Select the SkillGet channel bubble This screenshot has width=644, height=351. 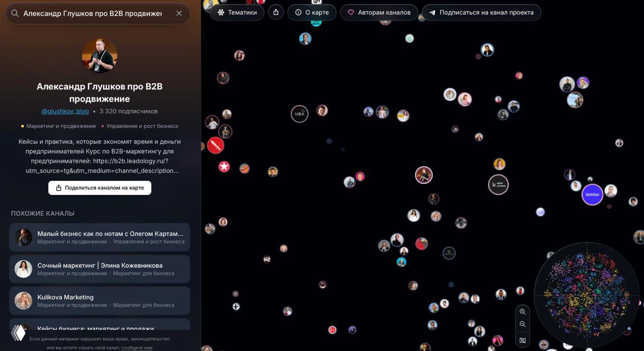[x=592, y=195]
